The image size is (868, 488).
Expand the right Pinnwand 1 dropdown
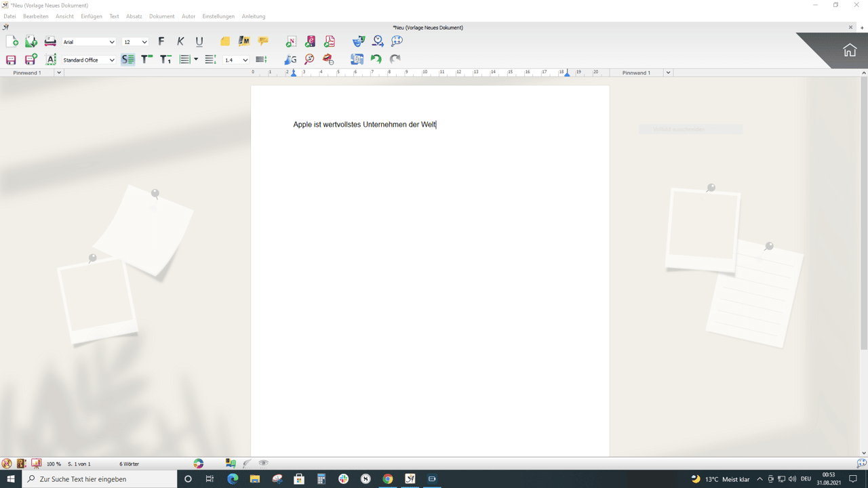668,73
